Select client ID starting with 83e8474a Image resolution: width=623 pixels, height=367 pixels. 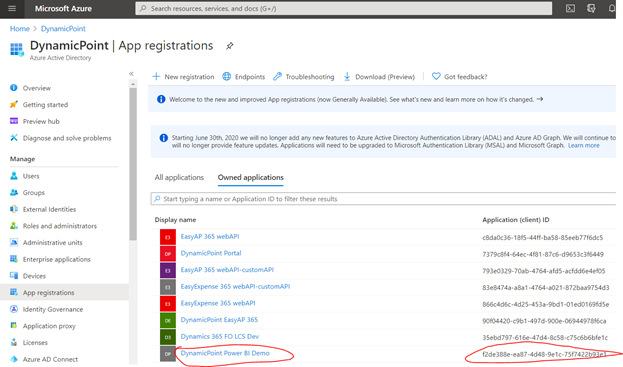tap(546, 288)
